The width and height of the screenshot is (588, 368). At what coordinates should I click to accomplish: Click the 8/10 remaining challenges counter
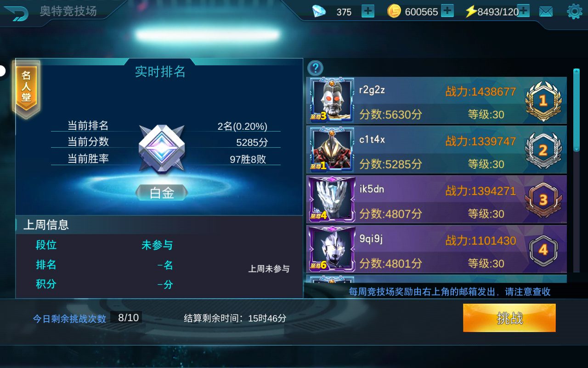point(128,317)
